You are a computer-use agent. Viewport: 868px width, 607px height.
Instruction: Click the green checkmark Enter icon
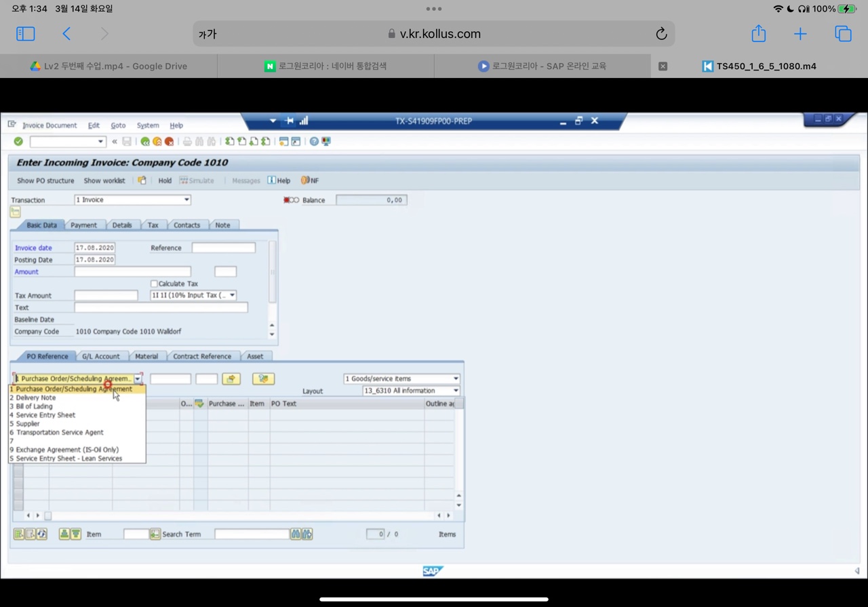[x=18, y=141]
